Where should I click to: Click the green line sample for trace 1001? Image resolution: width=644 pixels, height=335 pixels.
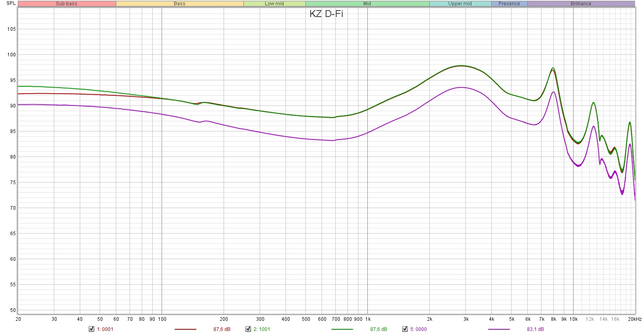pyautogui.click(x=342, y=329)
